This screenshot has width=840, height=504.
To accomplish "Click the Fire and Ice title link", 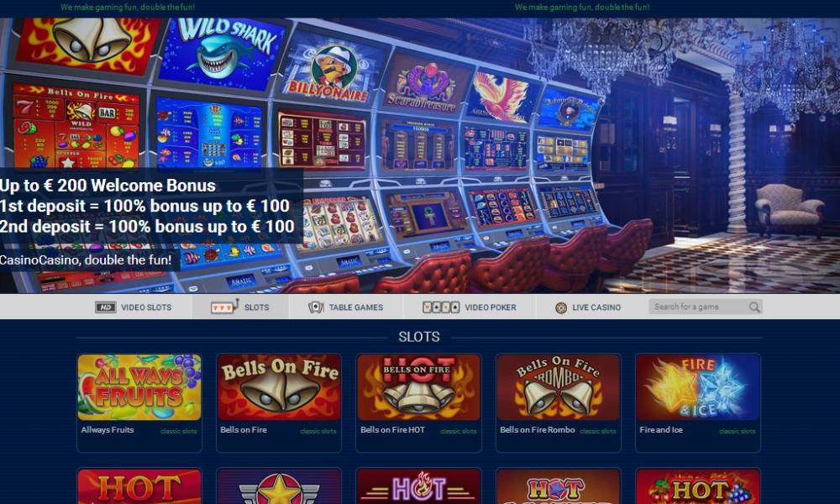I will pyautogui.click(x=661, y=429).
